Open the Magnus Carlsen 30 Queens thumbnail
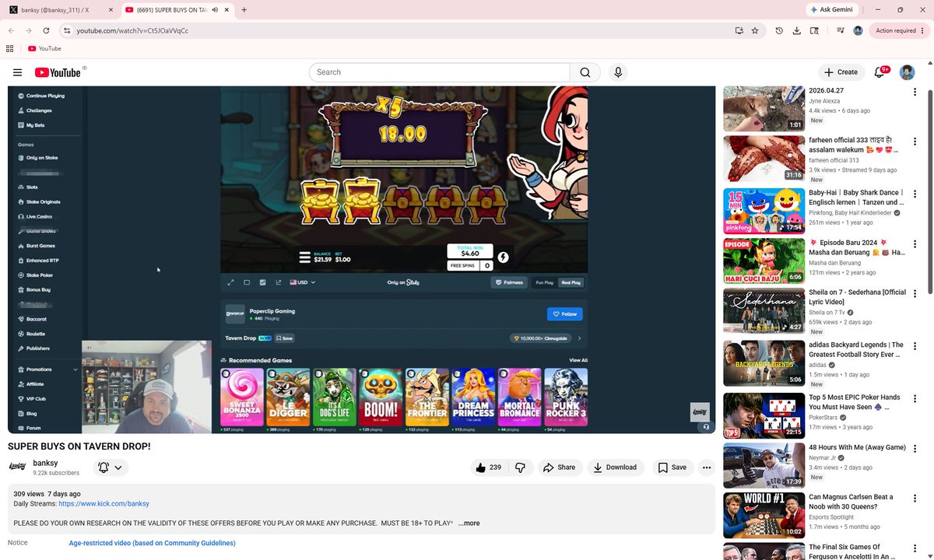The height and width of the screenshot is (560, 934). pos(764,516)
